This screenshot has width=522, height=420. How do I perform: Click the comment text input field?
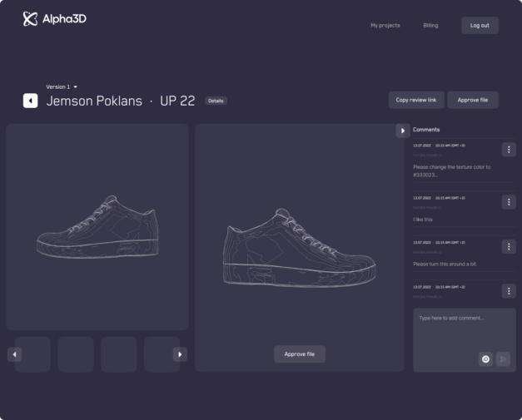pos(465,340)
